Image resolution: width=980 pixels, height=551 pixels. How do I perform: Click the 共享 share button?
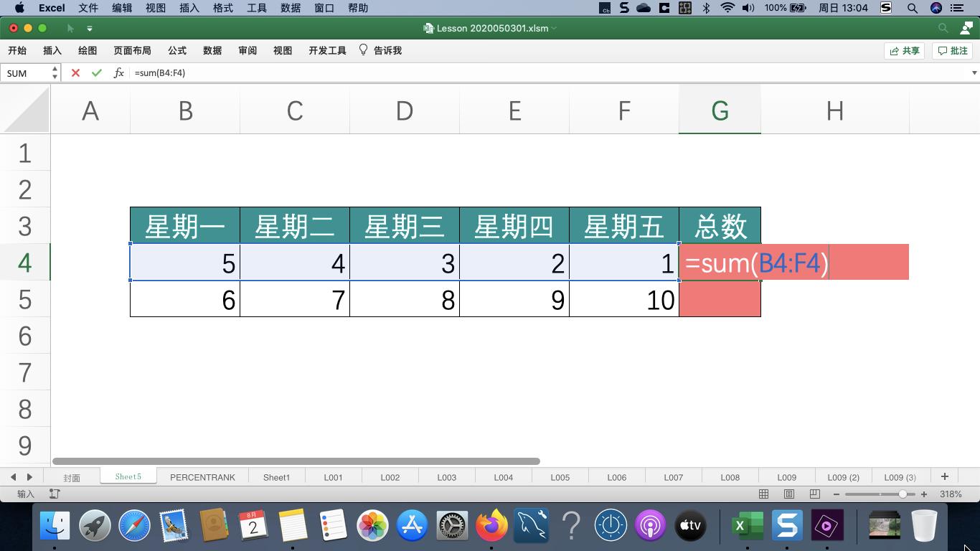point(904,50)
